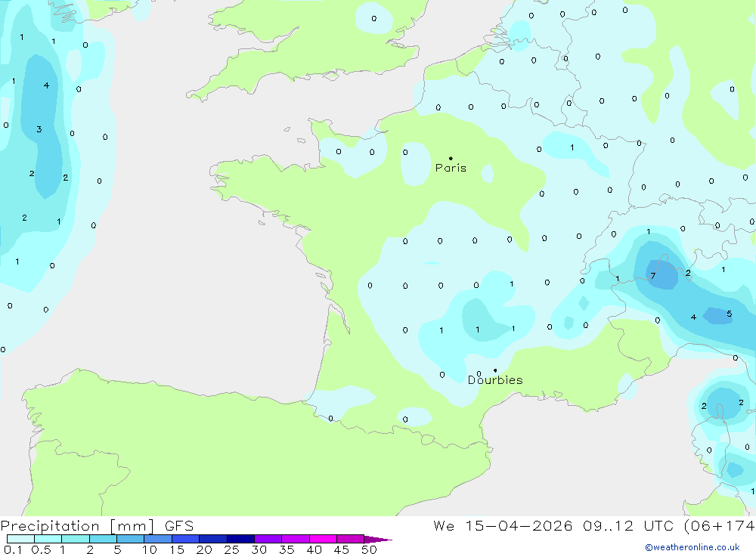Click the 'We' weekday abbreviation
This screenshot has width=756, height=554.
444,526
